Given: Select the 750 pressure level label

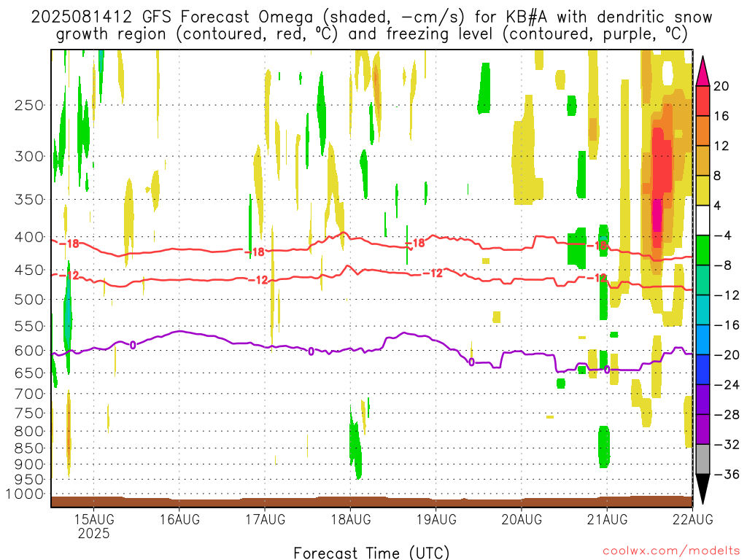Looking at the screenshot, I should click(x=29, y=413).
